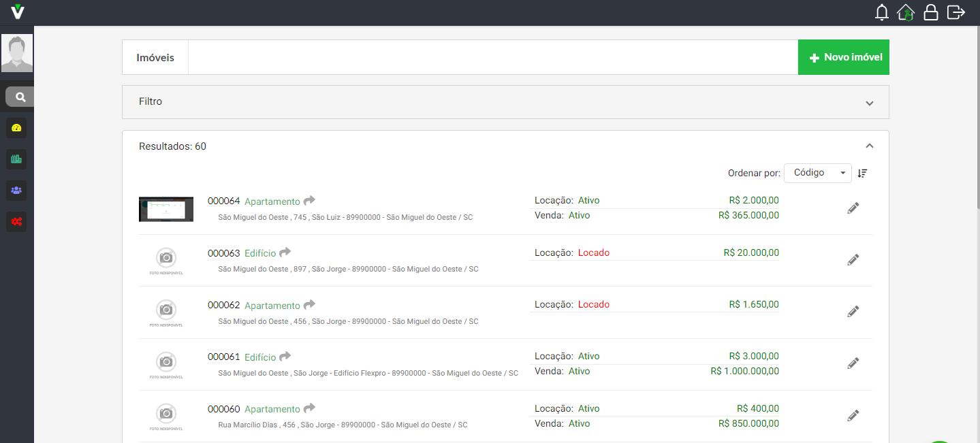Click the "Locado" status of property 000063
The image size is (980, 443).
point(594,252)
